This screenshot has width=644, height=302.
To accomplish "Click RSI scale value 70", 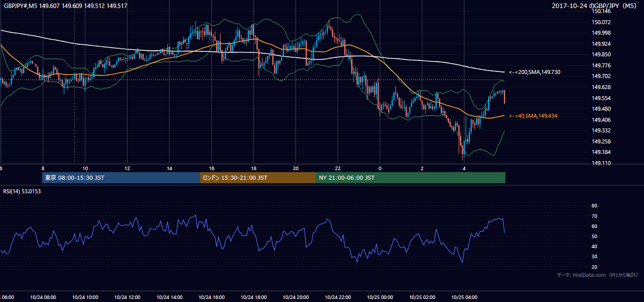I will pos(594,216).
